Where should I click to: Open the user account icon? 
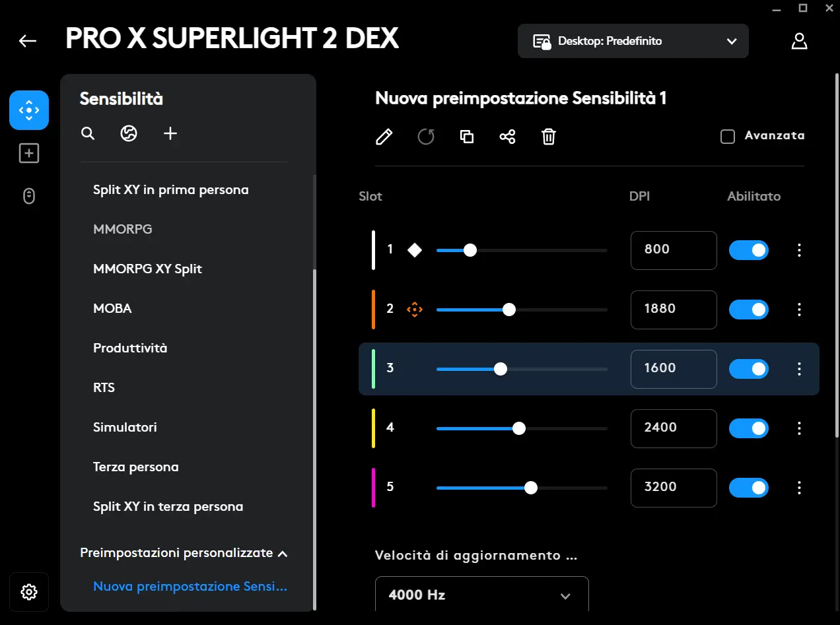point(799,41)
